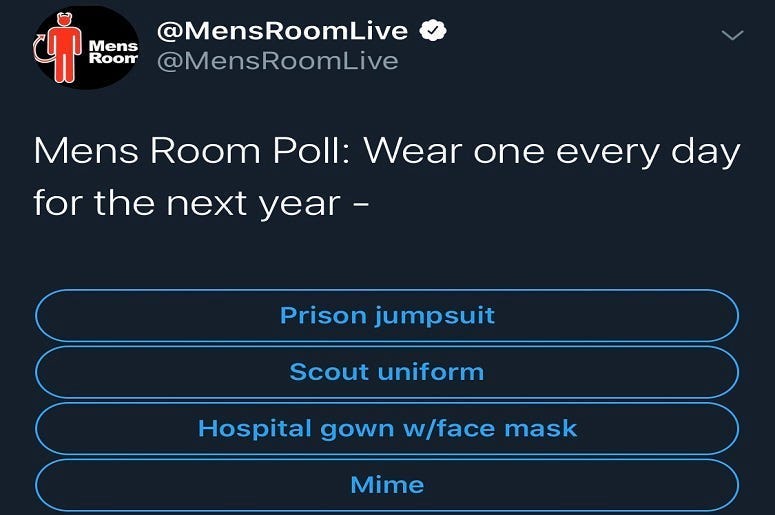Vote for "Scout uniform" in the poll
Viewport: 775px width, 515px height.
coord(387,372)
